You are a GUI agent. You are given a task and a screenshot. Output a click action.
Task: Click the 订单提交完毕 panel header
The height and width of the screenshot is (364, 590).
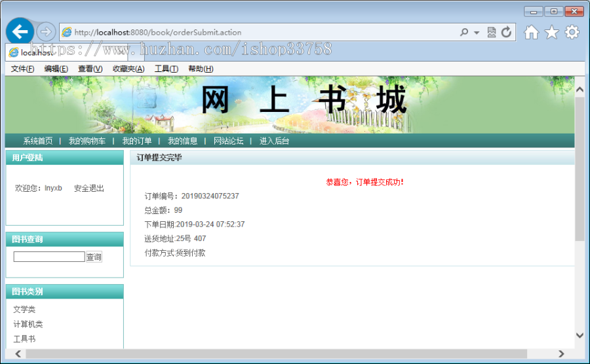point(352,157)
